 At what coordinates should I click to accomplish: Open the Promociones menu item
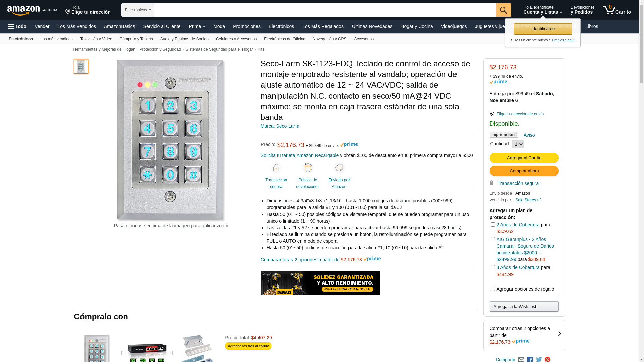point(247,26)
